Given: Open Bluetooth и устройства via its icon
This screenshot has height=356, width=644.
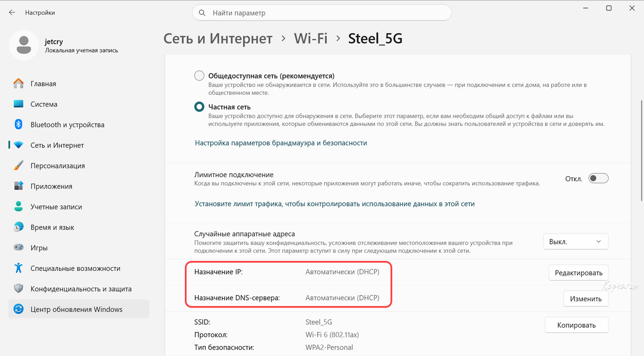Looking at the screenshot, I should 18,124.
